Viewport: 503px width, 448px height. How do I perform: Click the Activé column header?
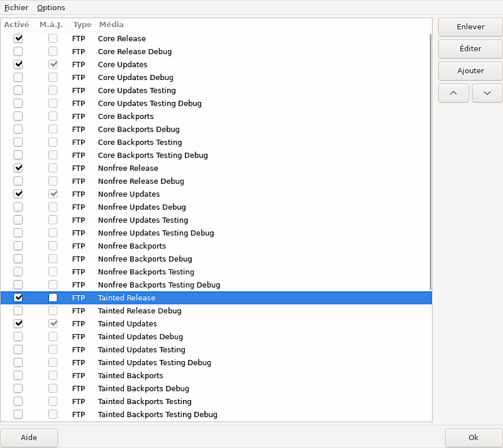coord(16,25)
